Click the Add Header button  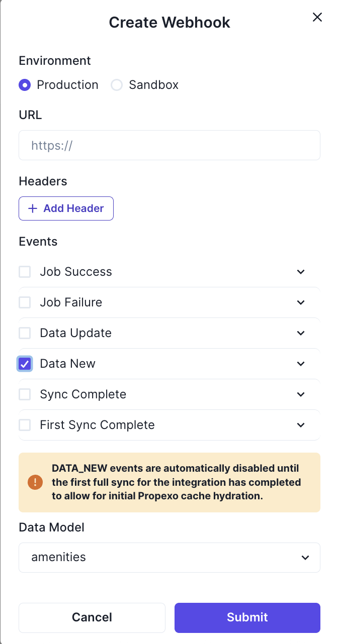[66, 208]
